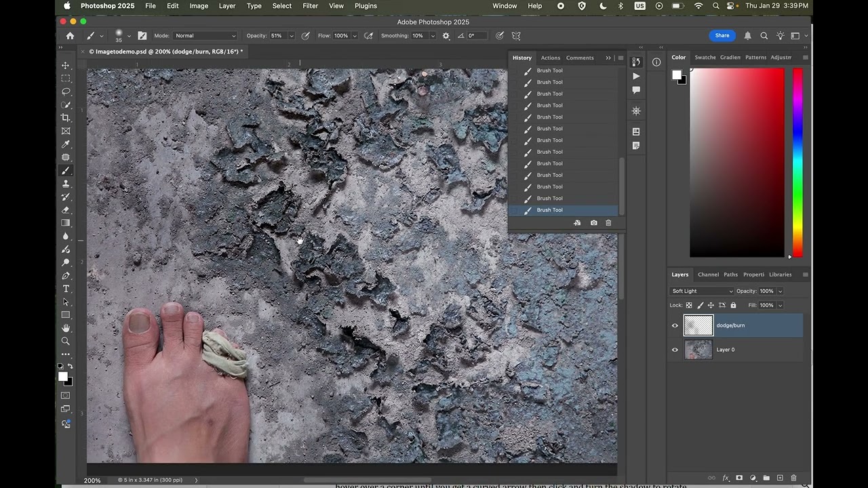Select the Horizontal Type tool
This screenshot has height=488, width=868.
[66, 289]
